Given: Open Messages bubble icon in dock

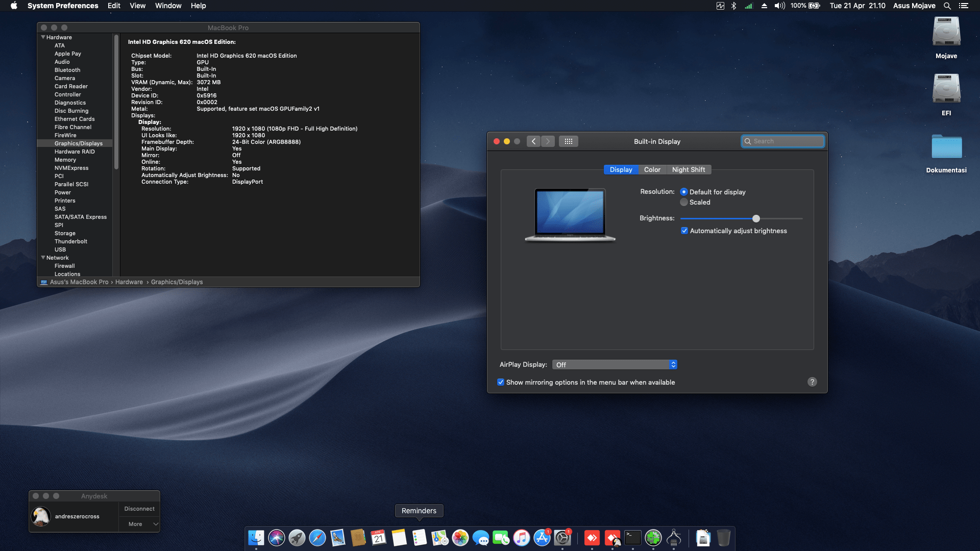Looking at the screenshot, I should [481, 538].
